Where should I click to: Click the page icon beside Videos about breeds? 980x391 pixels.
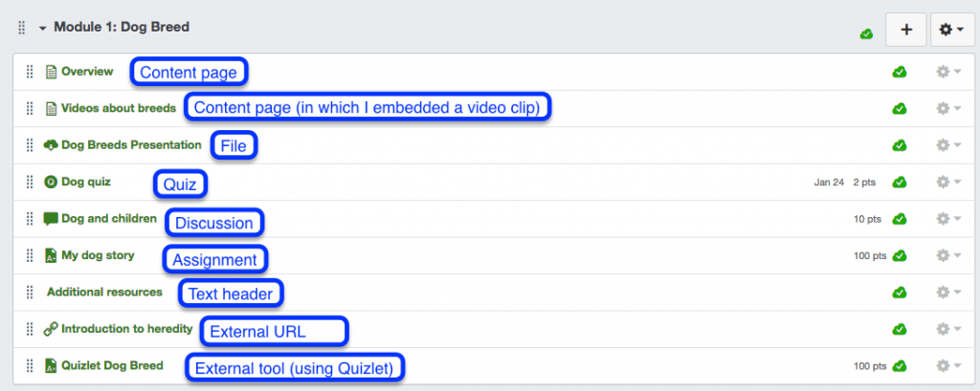coord(52,108)
